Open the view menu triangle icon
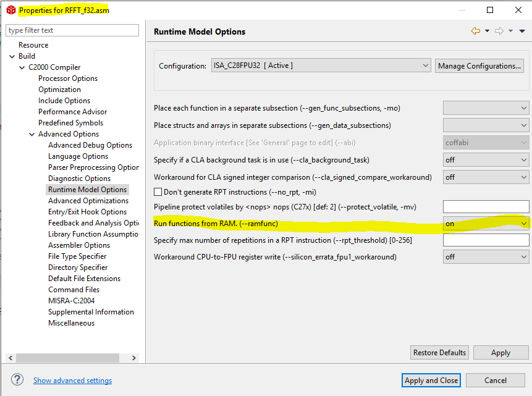Viewport: 532px width, 396px height. pyautogui.click(x=523, y=31)
